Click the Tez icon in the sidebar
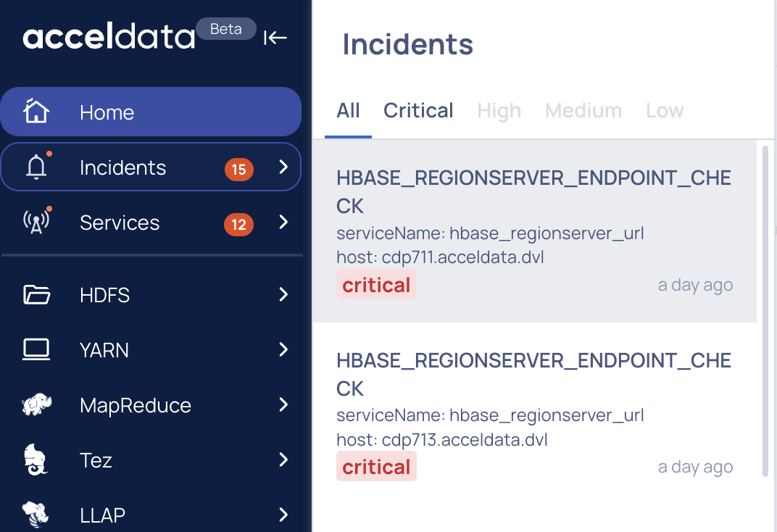The width and height of the screenshot is (777, 532). (x=36, y=460)
